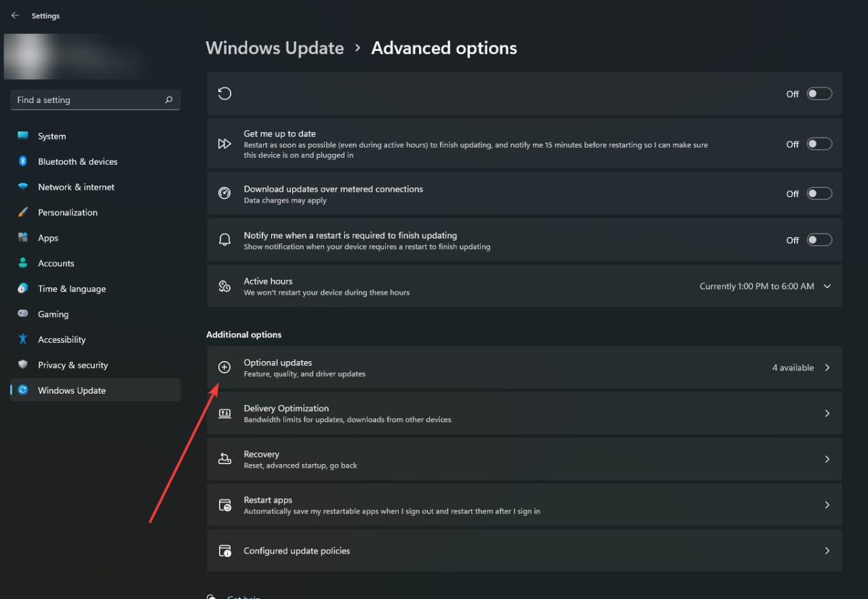Click the Network wifi icon in sidebar
This screenshot has width=868, height=599.
click(23, 186)
